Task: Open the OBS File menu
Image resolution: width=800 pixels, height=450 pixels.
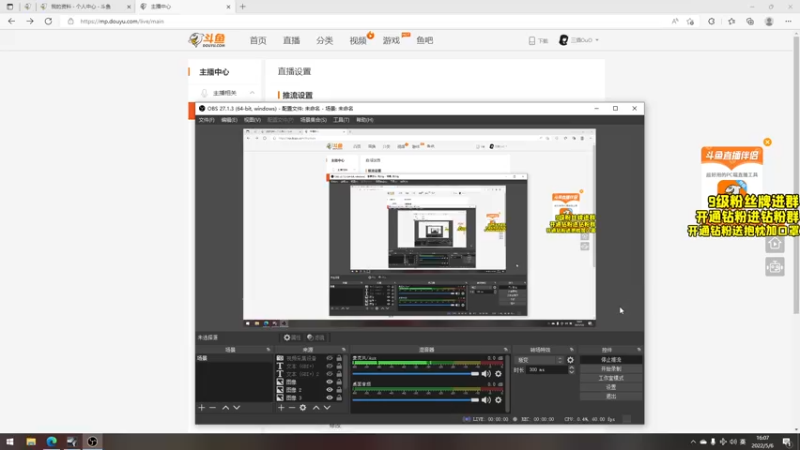Action: click(x=206, y=120)
